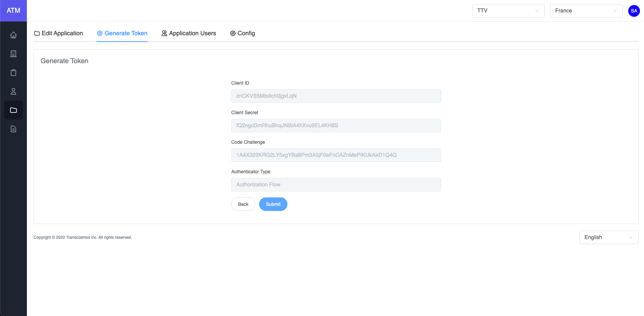This screenshot has height=316, width=644.
Task: Open the Home icon in the sidebar
Action: (x=13, y=35)
